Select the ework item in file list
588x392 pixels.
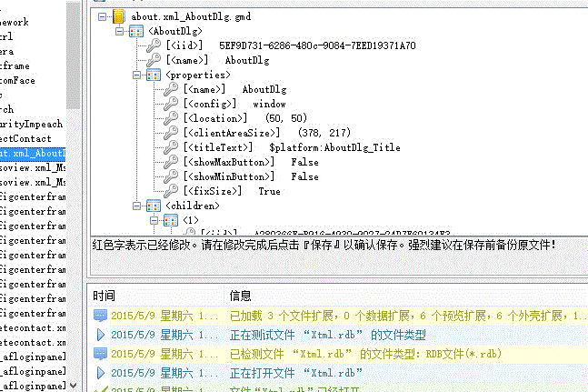15,23
